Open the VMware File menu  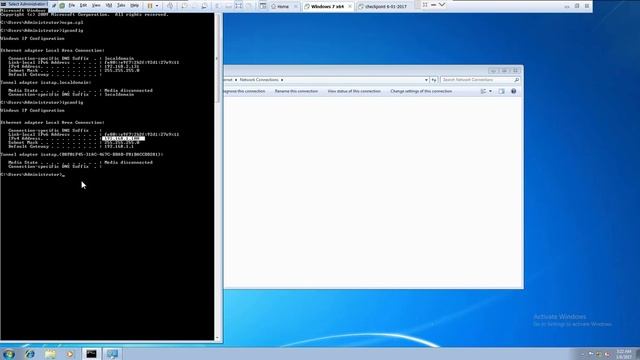[72, 6]
